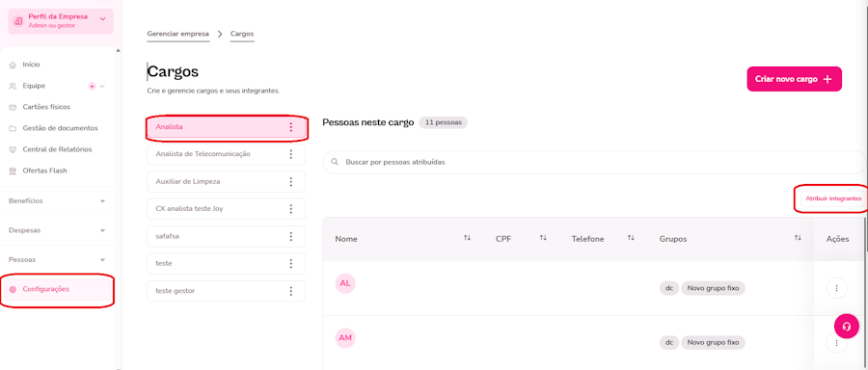
Task: Focus the Buscar por pessoas atribuídas field
Action: point(594,163)
